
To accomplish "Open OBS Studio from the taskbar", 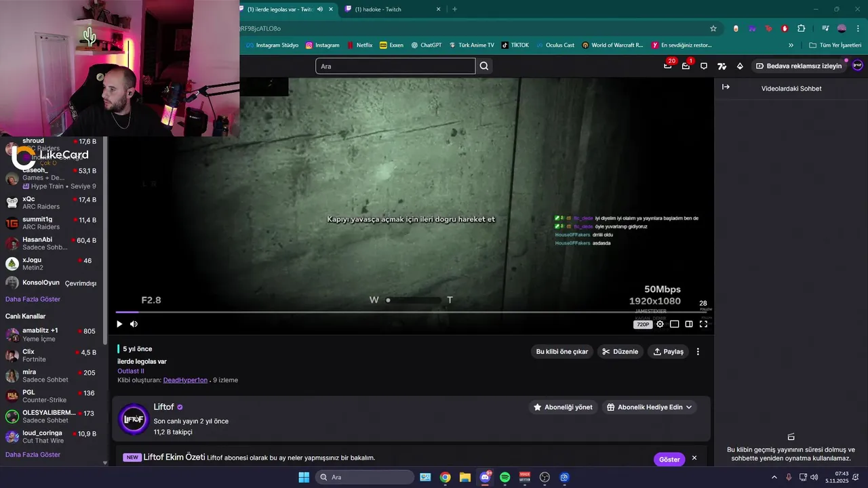I will (x=545, y=477).
